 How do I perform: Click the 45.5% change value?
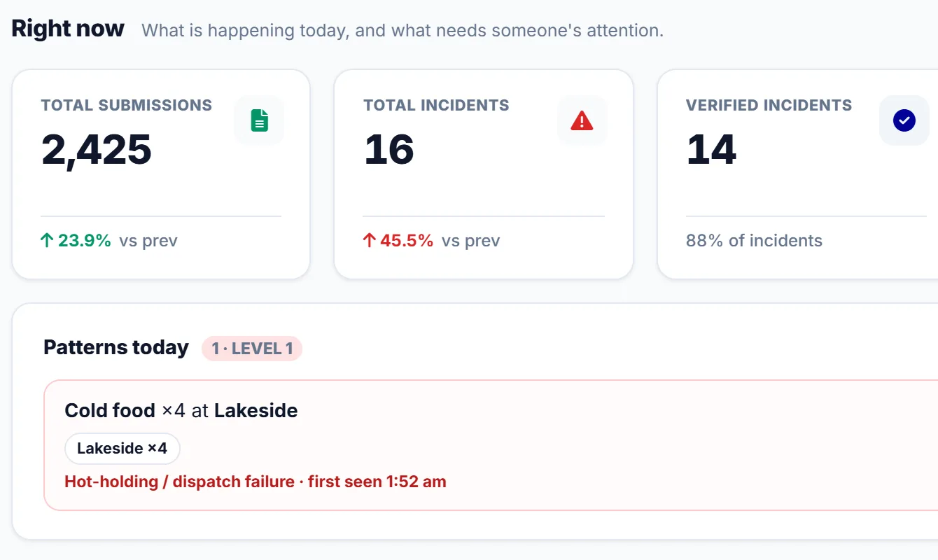(x=407, y=241)
